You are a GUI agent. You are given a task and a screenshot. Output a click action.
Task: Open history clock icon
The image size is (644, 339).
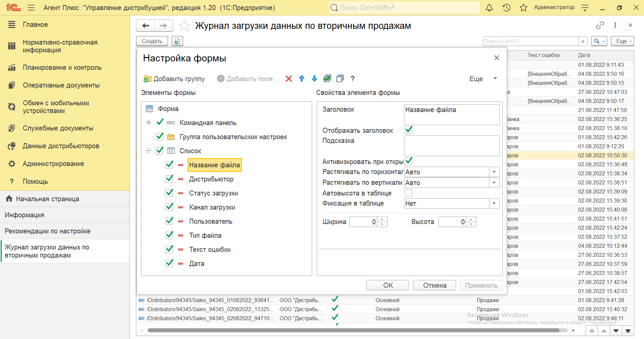(506, 7)
